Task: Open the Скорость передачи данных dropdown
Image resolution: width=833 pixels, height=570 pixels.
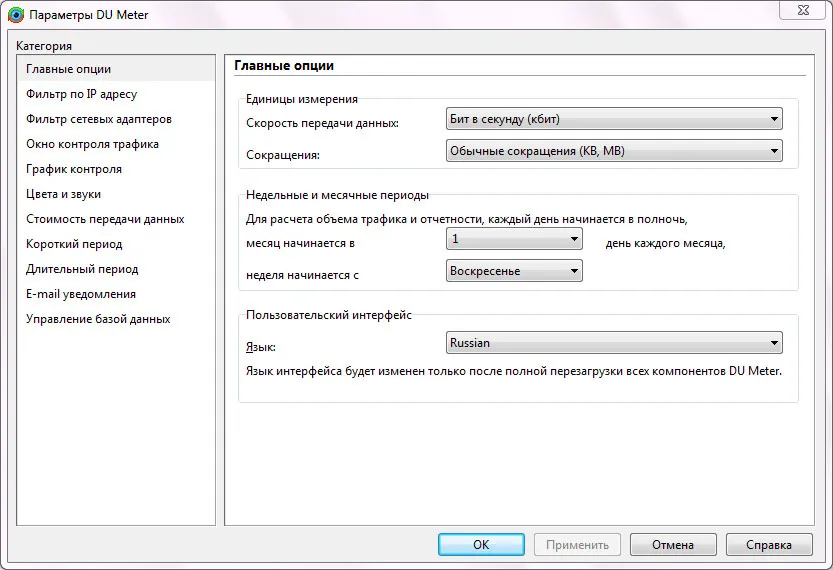Action: 614,119
